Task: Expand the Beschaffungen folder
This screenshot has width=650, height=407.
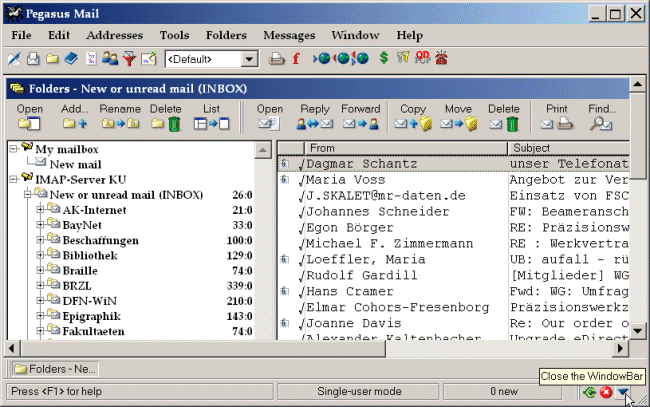Action: pos(40,240)
